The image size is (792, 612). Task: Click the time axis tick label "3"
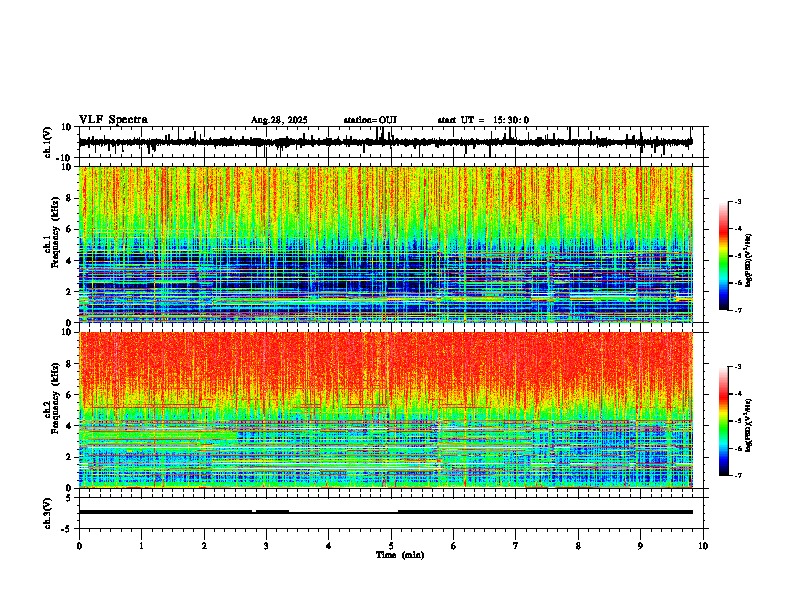(x=266, y=546)
